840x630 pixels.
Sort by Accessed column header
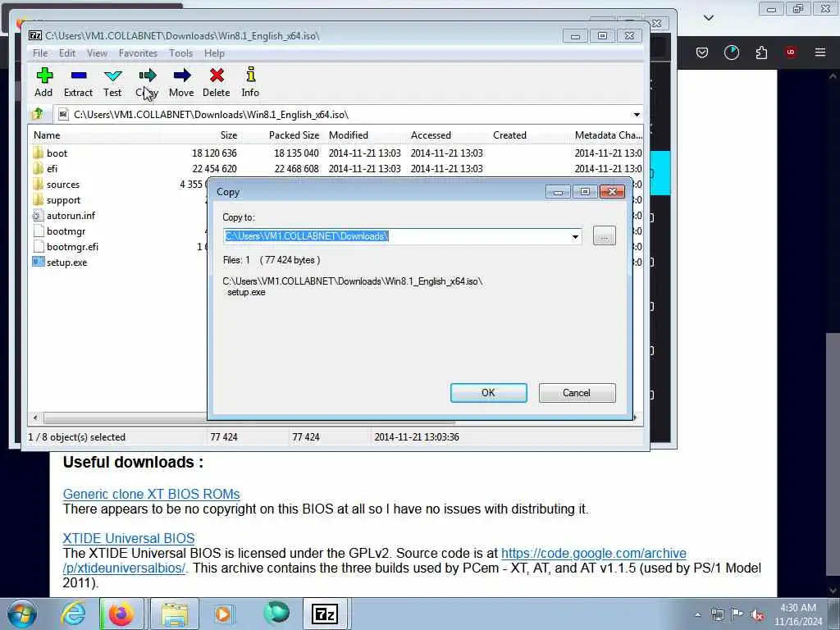(x=431, y=135)
